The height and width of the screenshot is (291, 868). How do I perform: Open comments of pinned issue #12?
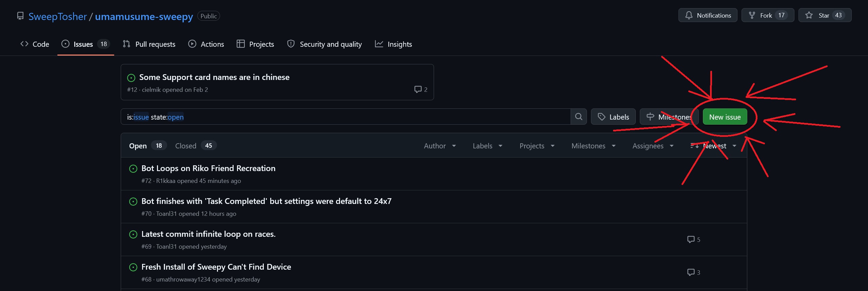pos(421,89)
